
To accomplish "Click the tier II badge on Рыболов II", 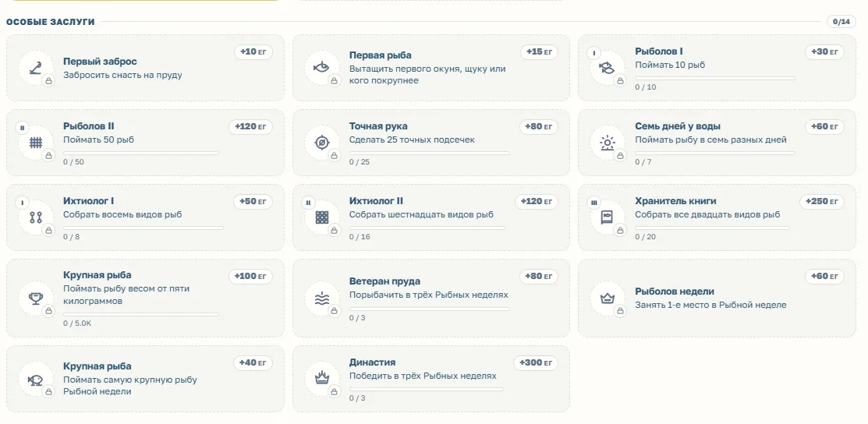I will pyautogui.click(x=22, y=128).
